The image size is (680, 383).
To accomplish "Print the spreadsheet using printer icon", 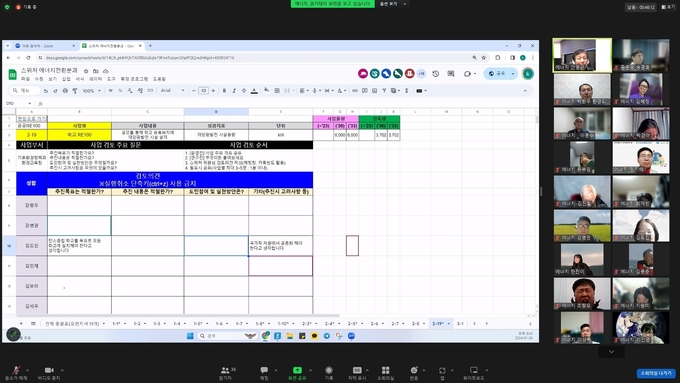I will pos(65,91).
